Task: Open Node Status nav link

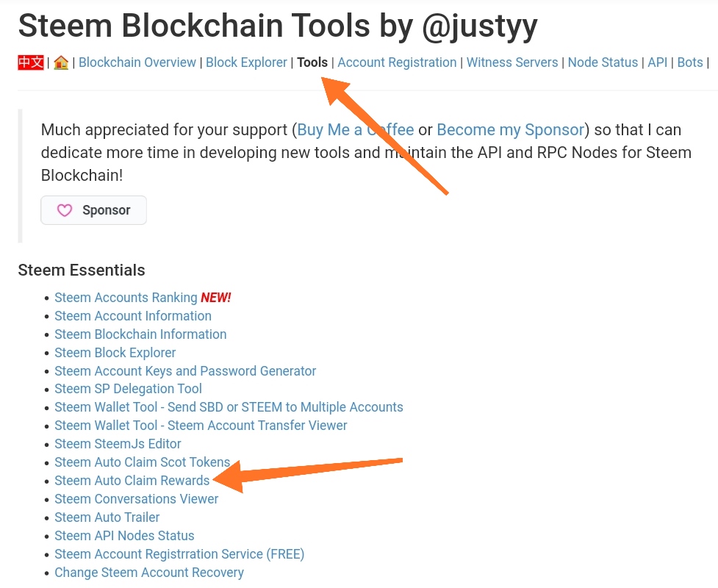Action: (x=603, y=62)
